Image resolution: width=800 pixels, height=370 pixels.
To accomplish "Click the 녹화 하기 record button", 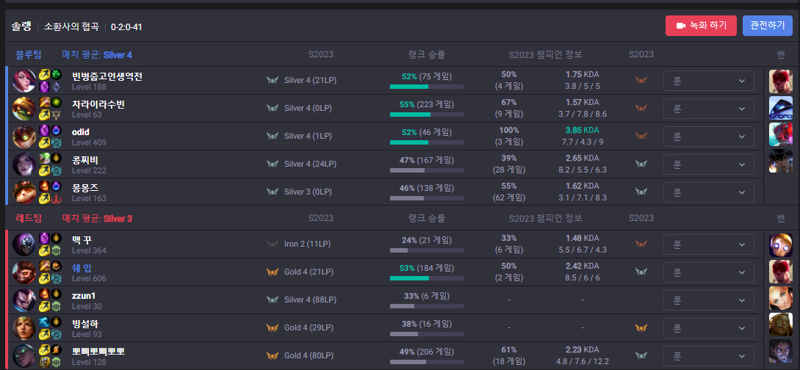I will 701,26.
